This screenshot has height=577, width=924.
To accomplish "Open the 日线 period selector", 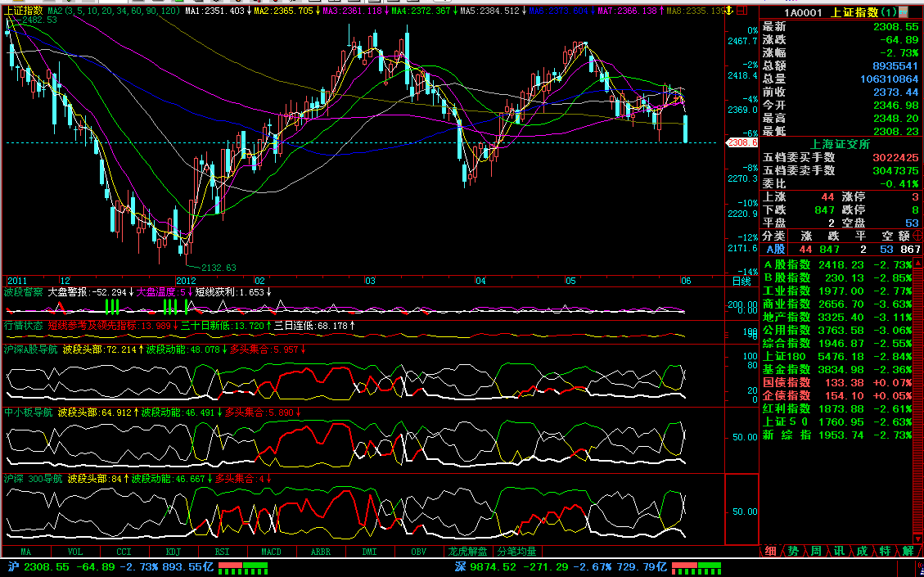I will tap(741, 281).
